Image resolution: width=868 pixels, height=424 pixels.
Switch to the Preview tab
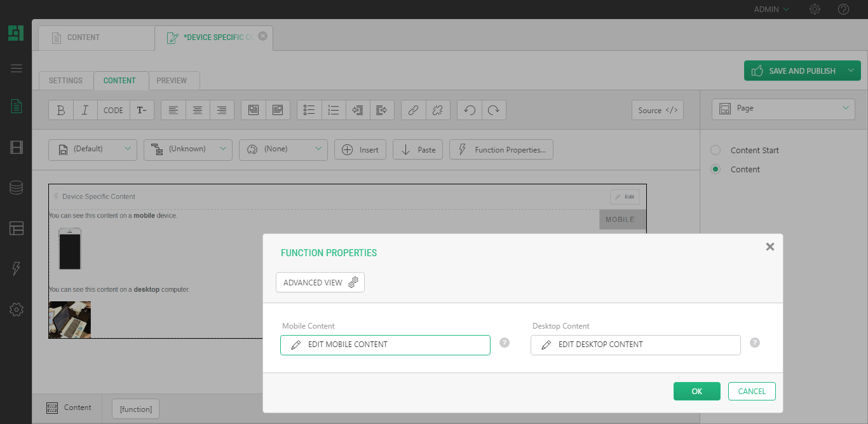[172, 81]
